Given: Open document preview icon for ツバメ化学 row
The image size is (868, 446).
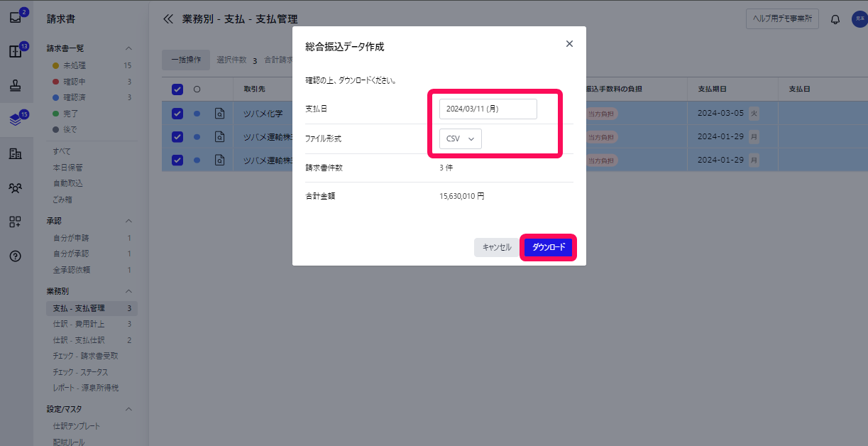Looking at the screenshot, I should (x=220, y=114).
